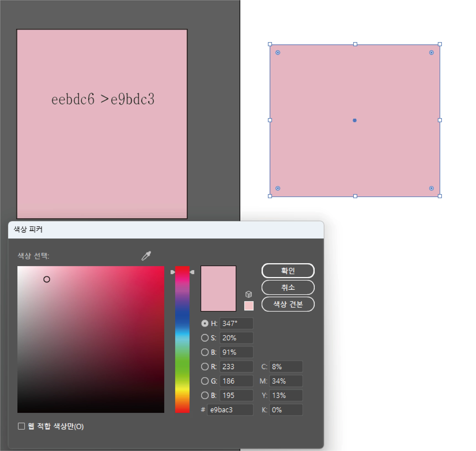This screenshot has height=451, width=476.
Task: Click the bottom-right corner radius widget
Action: [x=431, y=188]
